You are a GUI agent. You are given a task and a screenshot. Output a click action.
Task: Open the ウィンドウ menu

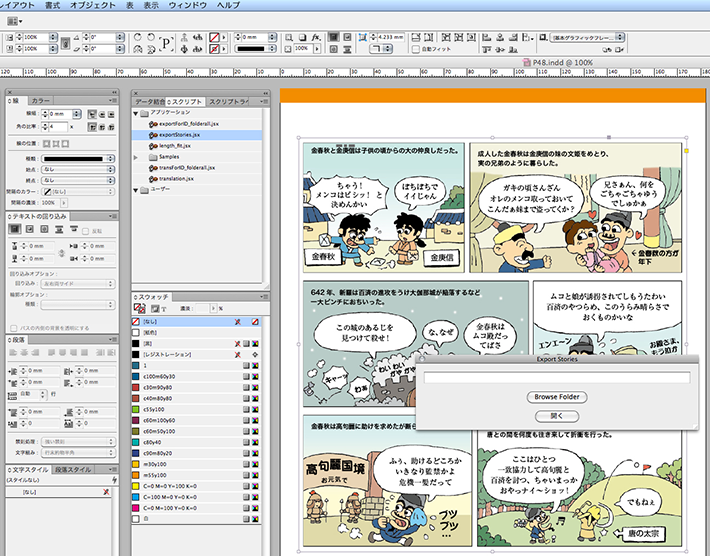click(187, 5)
